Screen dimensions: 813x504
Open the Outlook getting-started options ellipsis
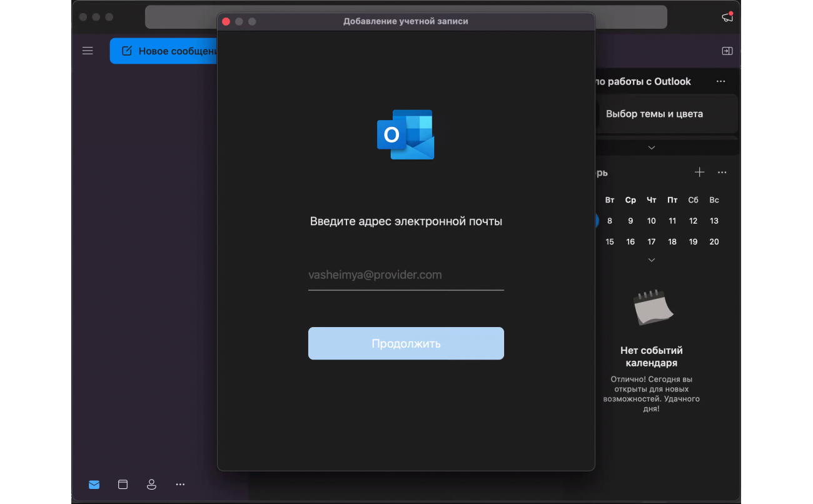tap(721, 81)
